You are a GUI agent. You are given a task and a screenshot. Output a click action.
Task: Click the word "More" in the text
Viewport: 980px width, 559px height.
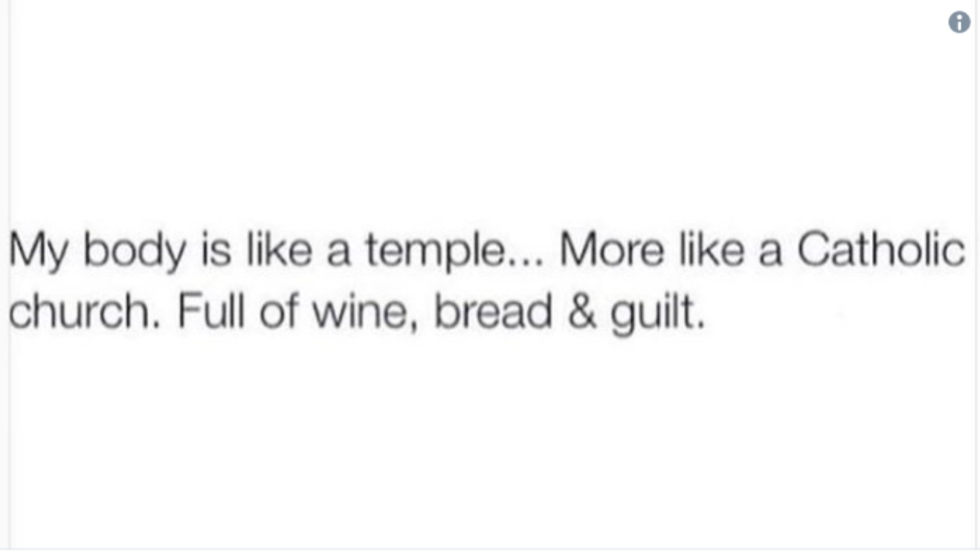tap(613, 252)
